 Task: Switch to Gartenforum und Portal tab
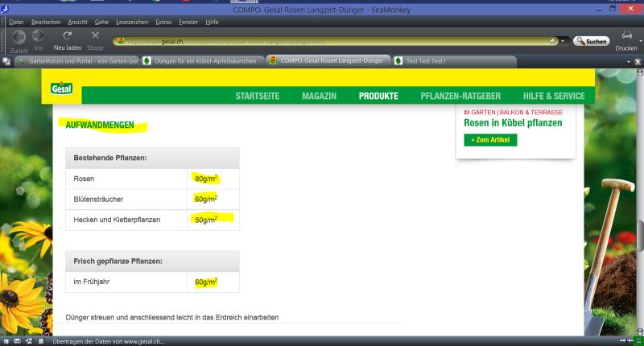pyautogui.click(x=78, y=60)
